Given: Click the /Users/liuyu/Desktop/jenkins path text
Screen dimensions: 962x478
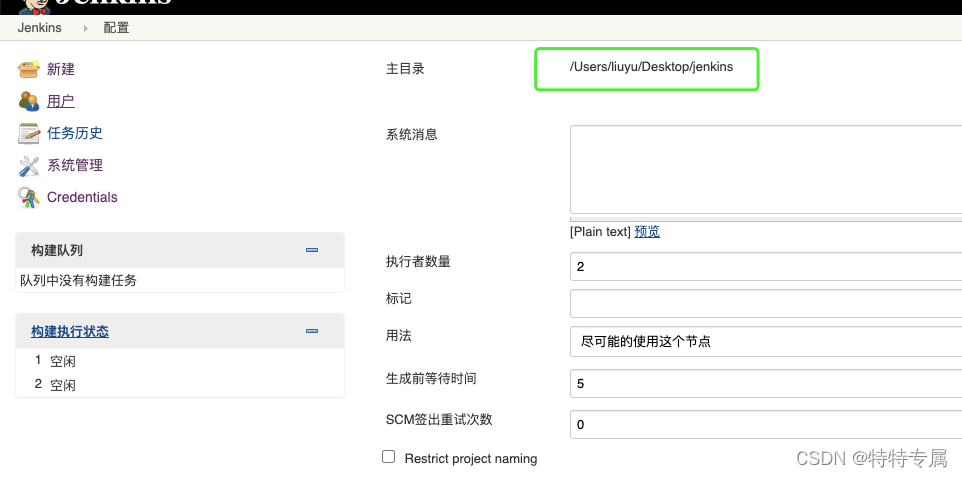Looking at the screenshot, I should click(651, 67).
